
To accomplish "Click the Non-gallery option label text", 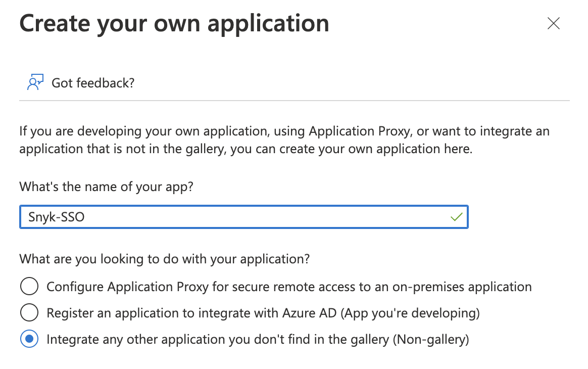I will point(257,339).
